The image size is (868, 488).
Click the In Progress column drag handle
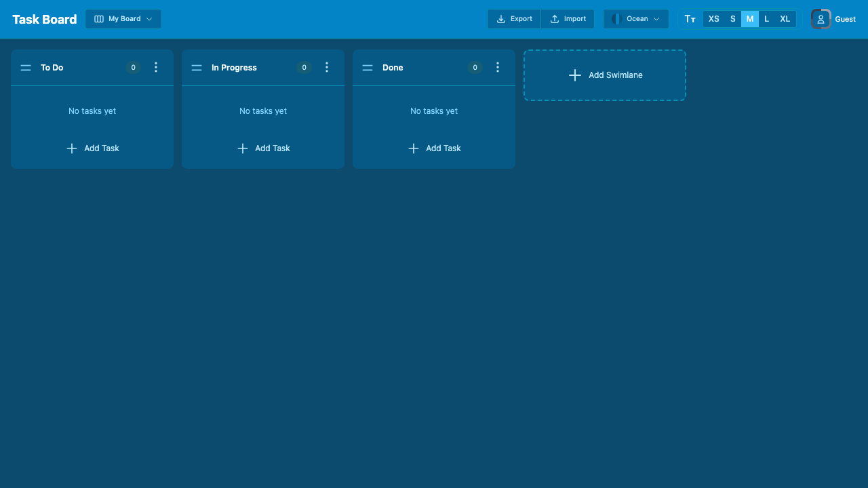pos(197,67)
